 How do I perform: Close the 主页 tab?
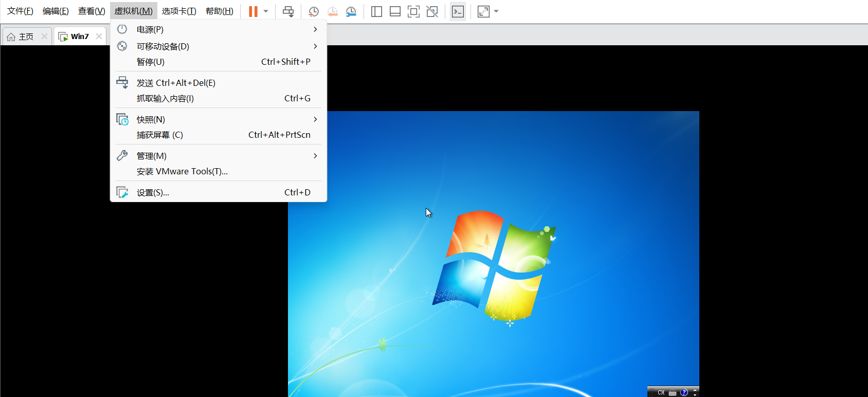pos(44,37)
